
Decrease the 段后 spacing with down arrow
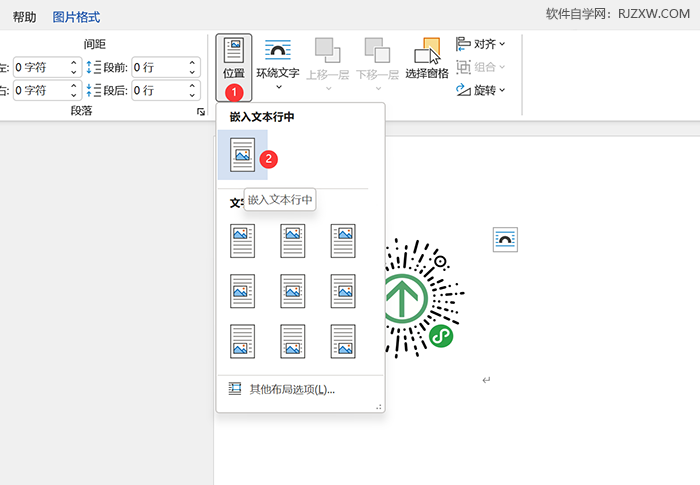coord(192,95)
